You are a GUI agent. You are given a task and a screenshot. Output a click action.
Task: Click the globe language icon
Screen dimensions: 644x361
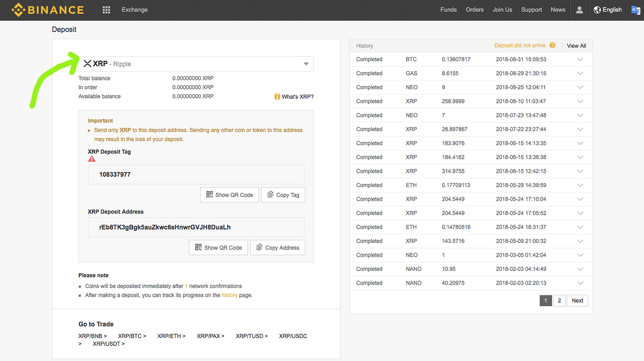pyautogui.click(x=597, y=10)
